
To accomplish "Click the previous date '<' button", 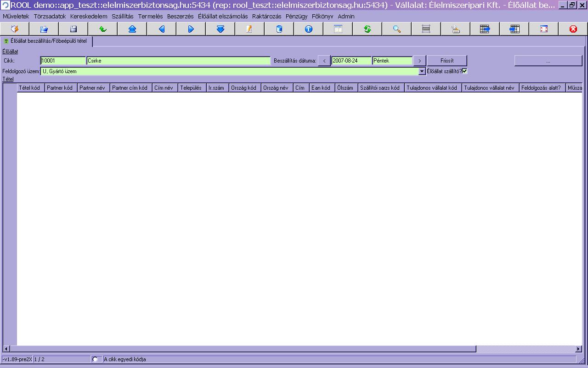I will point(324,61).
